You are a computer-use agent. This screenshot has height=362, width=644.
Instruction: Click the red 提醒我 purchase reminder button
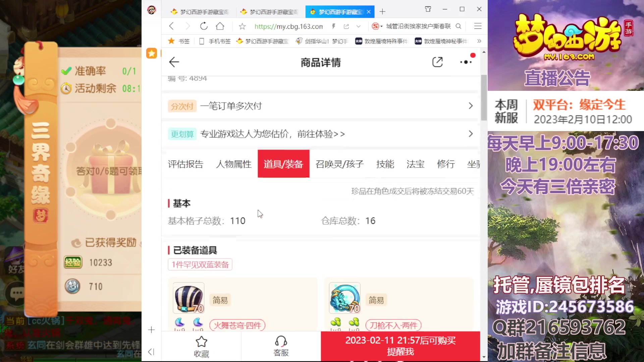pos(400,346)
